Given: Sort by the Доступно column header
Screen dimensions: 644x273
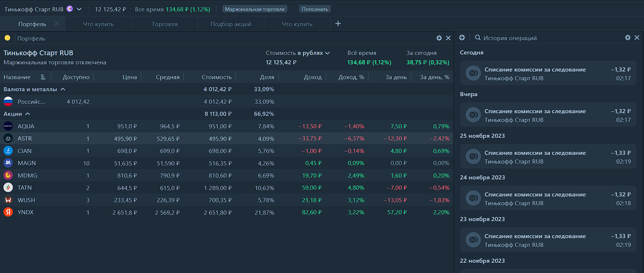Looking at the screenshot, I should (76, 77).
